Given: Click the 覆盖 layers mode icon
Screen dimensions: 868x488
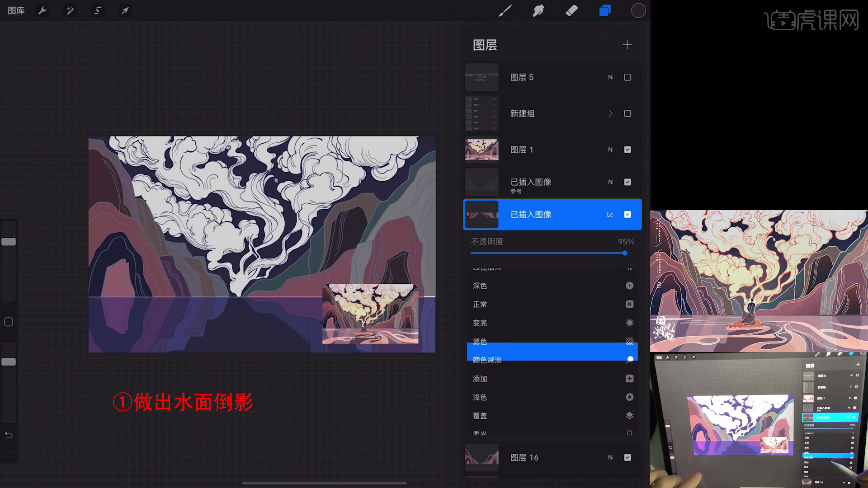Looking at the screenshot, I should coord(629,416).
